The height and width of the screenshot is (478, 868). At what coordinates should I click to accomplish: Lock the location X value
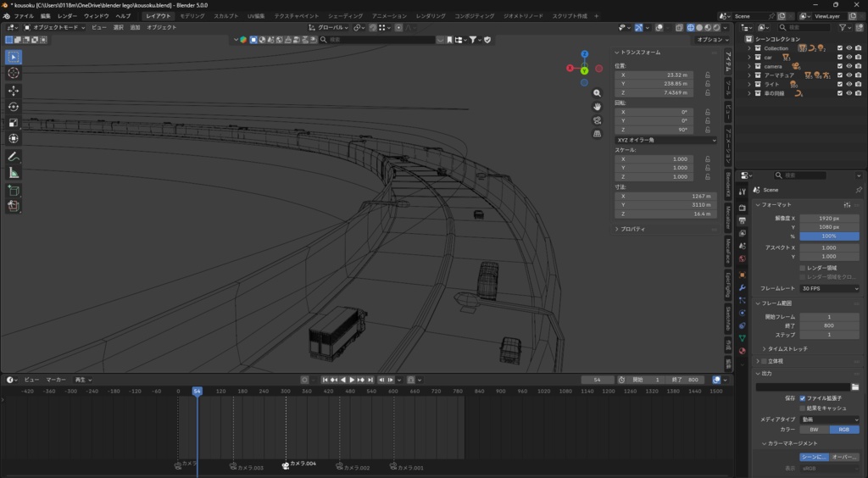click(708, 75)
